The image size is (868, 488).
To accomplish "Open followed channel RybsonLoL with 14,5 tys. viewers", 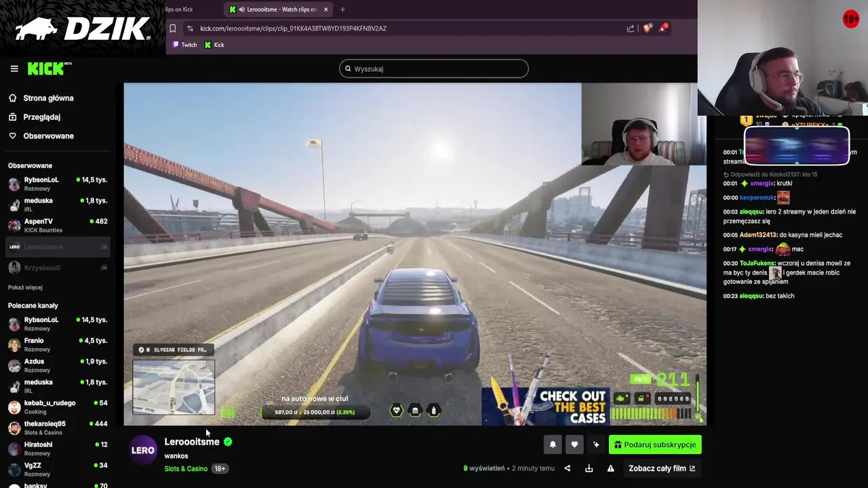I will [58, 184].
